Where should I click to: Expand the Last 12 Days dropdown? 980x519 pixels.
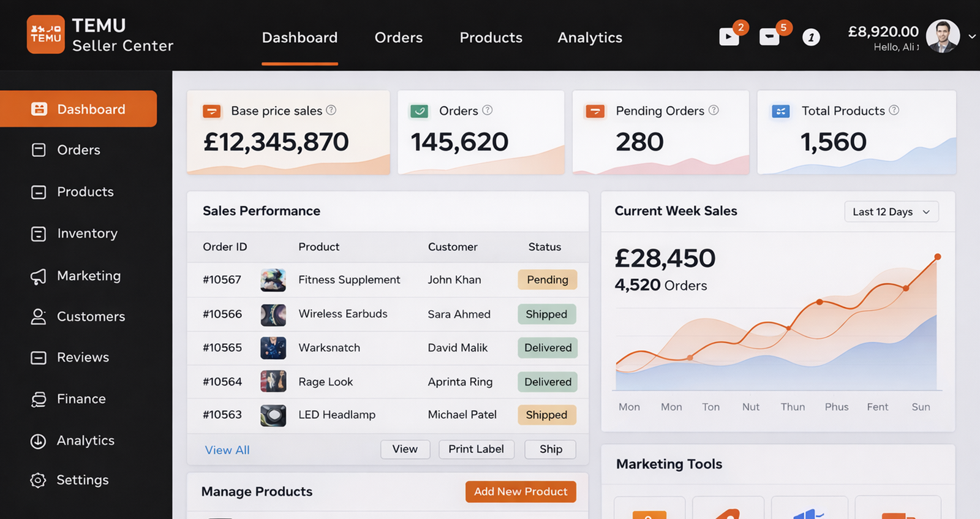point(891,211)
